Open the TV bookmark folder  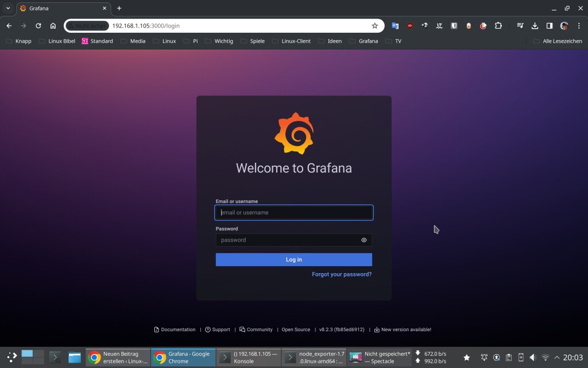tap(394, 41)
